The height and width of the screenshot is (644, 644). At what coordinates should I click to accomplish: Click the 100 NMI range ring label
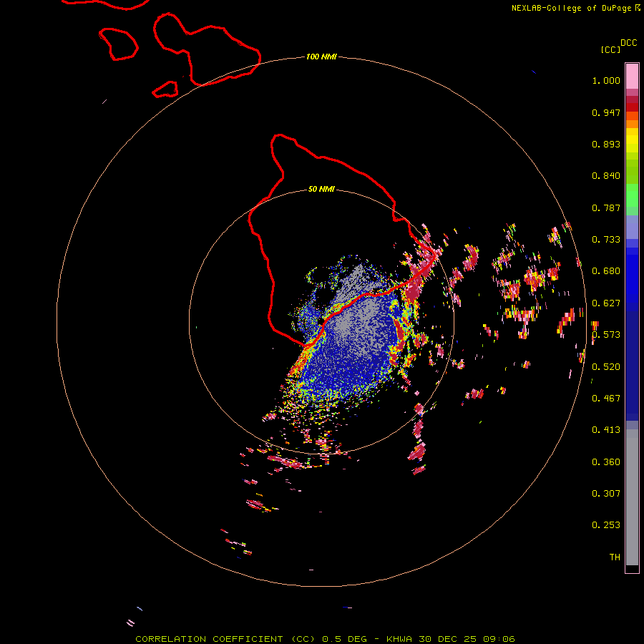coord(321,57)
